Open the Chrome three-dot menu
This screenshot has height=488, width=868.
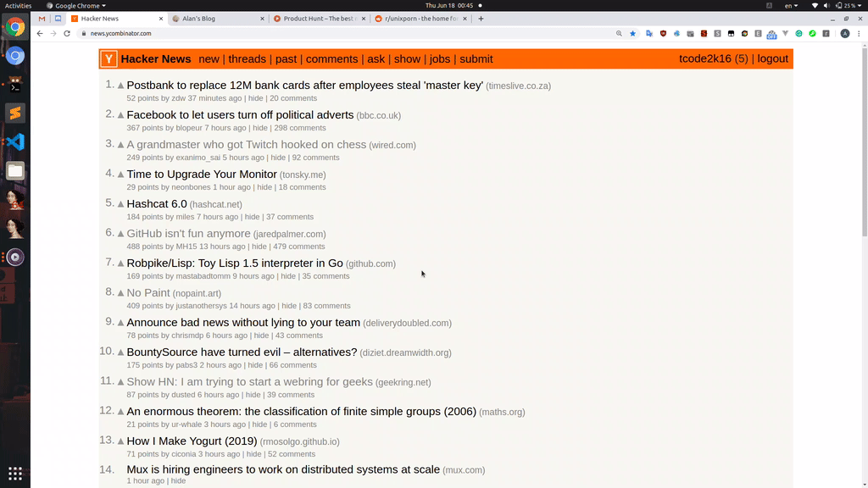859,34
